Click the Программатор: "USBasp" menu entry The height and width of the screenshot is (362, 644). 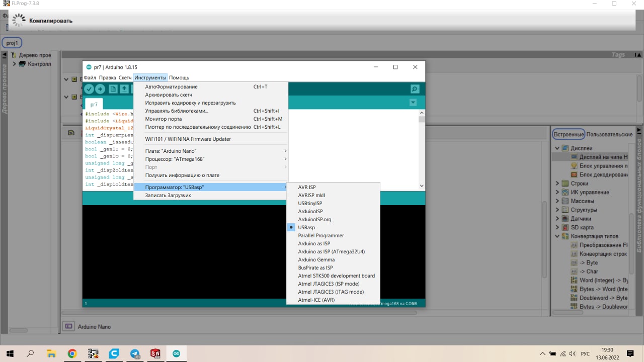coord(211,187)
